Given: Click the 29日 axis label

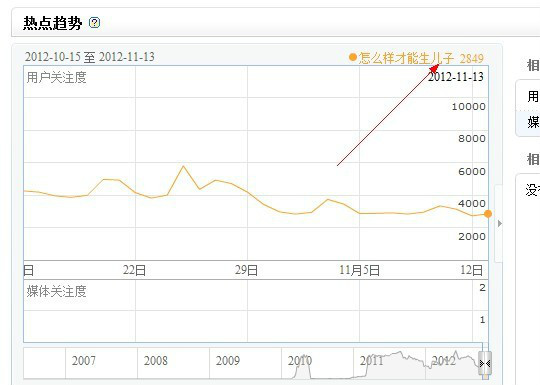Looking at the screenshot, I should click(247, 270).
